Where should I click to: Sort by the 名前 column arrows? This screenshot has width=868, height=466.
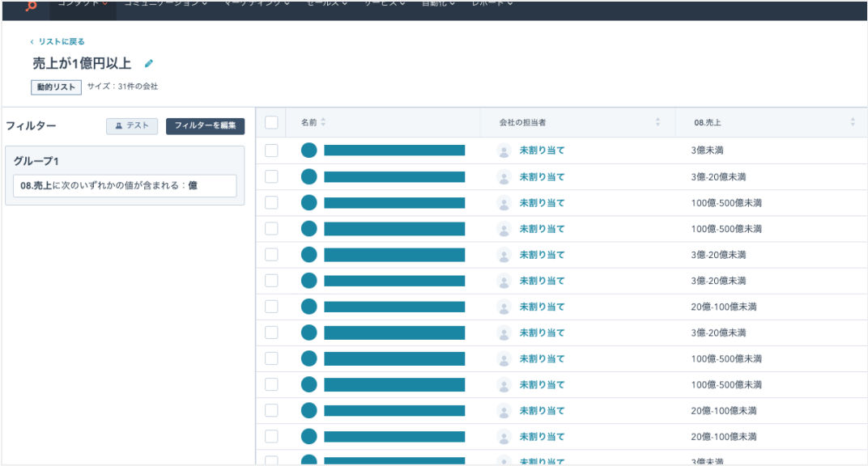pyautogui.click(x=323, y=122)
